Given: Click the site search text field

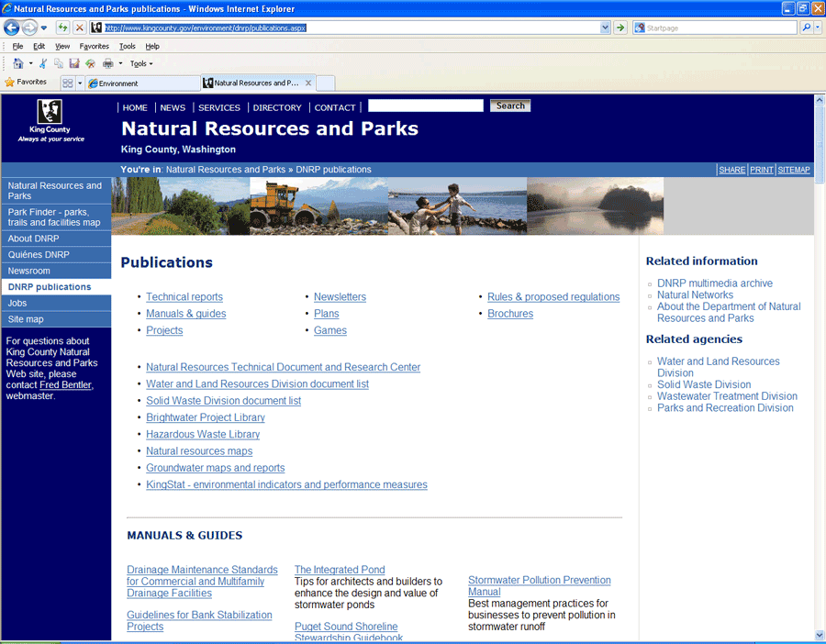Looking at the screenshot, I should [x=425, y=106].
